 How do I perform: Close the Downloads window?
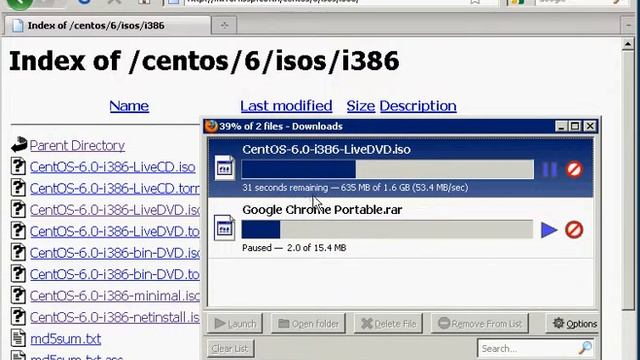coord(590,126)
